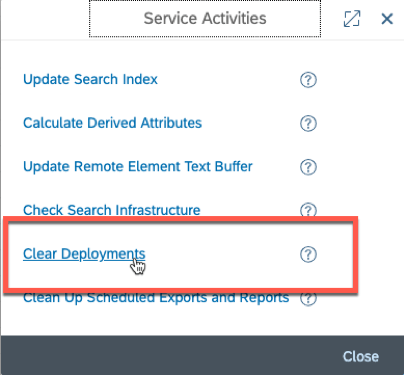Show help for Update Remote Element Text Buffer
The width and height of the screenshot is (404, 375).
tap(308, 167)
